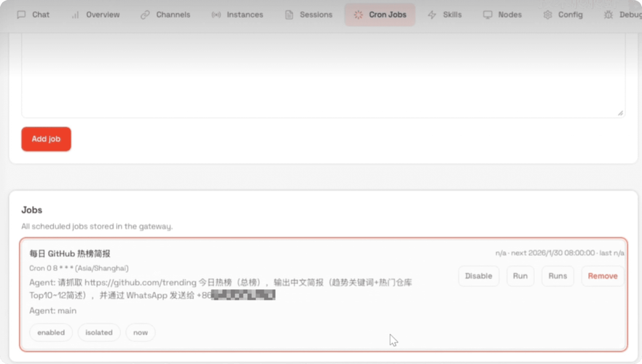Image resolution: width=642 pixels, height=364 pixels.
Task: Click the github.com/trending URL in job description
Action: tap(141, 282)
